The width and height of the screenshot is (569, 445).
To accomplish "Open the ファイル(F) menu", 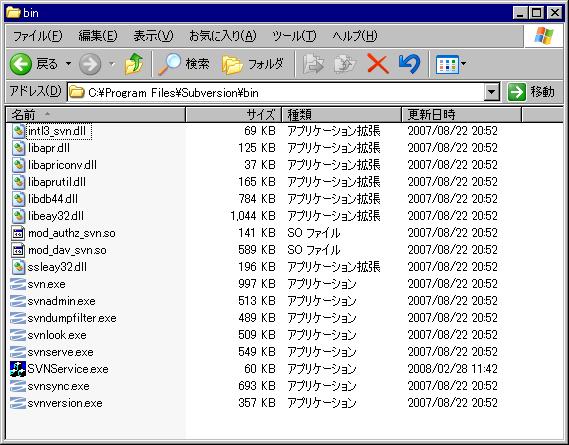I will [37, 36].
